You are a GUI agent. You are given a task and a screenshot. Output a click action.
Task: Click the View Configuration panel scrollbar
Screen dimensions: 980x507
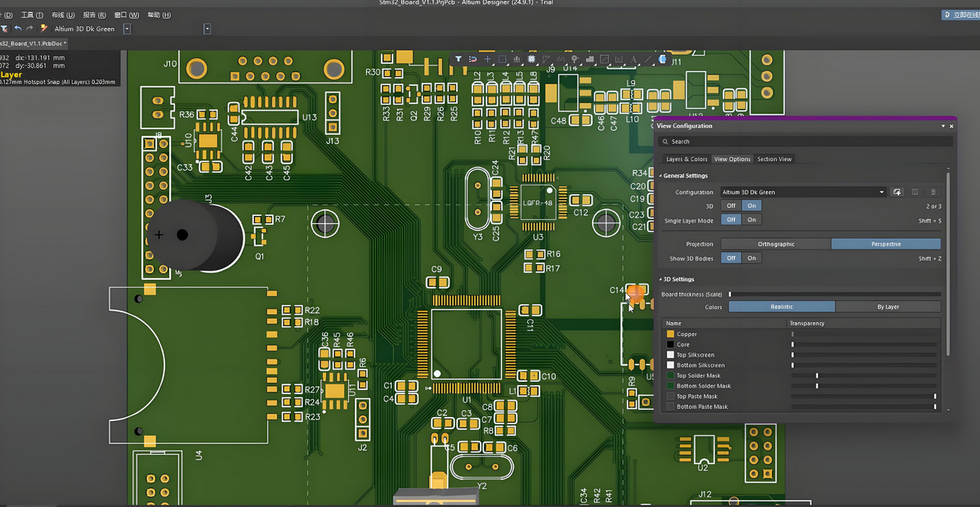pos(948,266)
